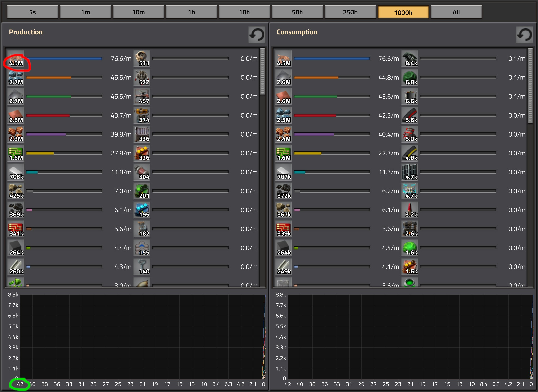Image resolution: width=538 pixels, height=392 pixels.
Task: Choose the 10h time range
Action: click(244, 12)
